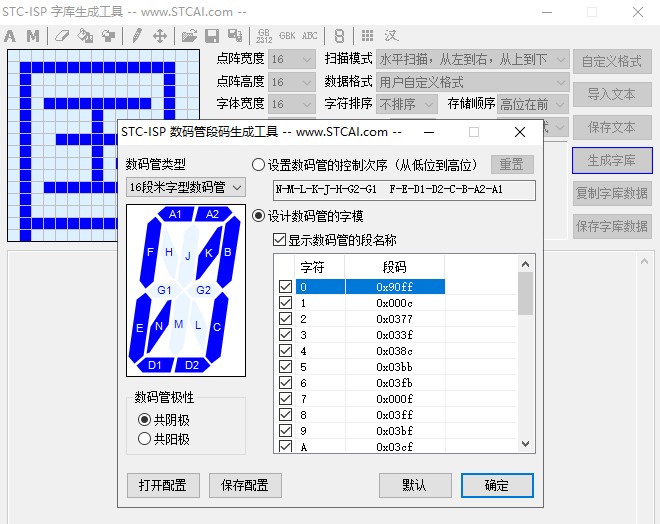Screen dimensions: 660x524
Task: Uncheck the checkbox for character 9
Action: (285, 431)
